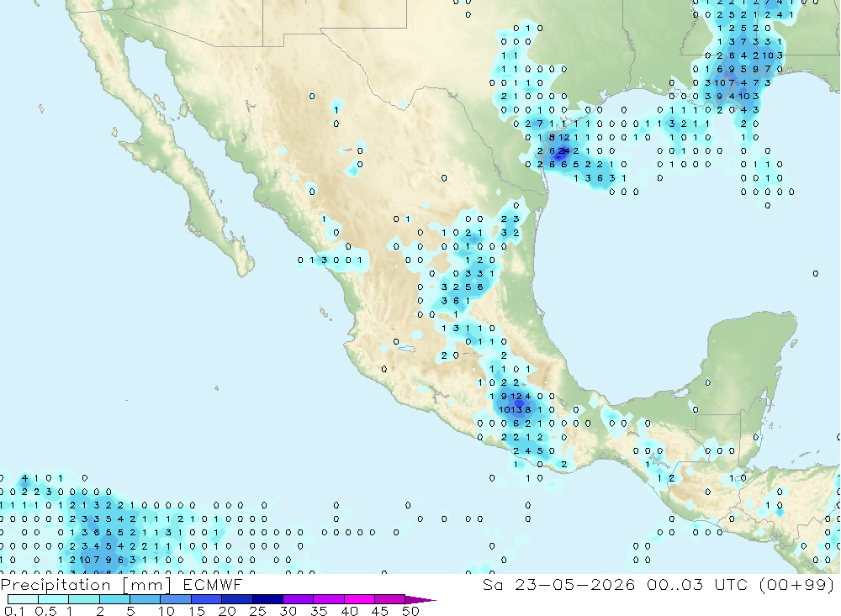Click the legend's above-50 arrow tip
The width and height of the screenshot is (841, 616).
tap(421, 600)
